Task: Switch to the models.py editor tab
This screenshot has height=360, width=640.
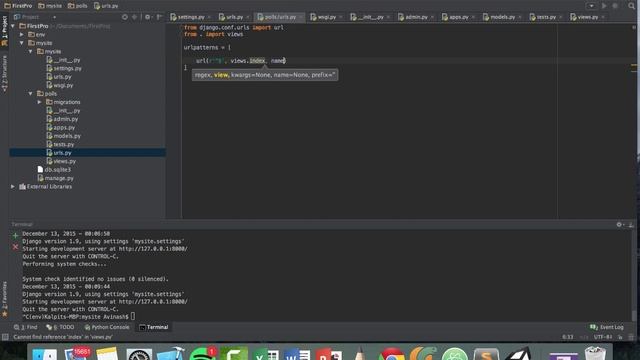Action: (502, 17)
